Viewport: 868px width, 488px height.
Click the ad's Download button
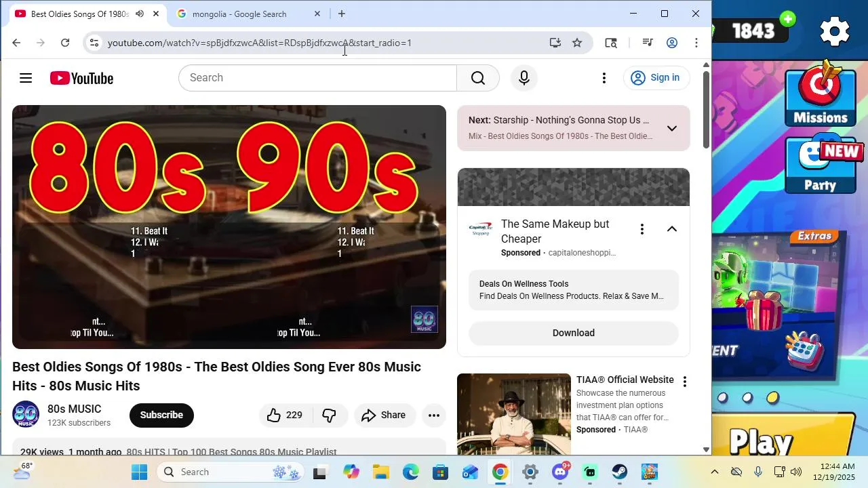[x=574, y=333]
